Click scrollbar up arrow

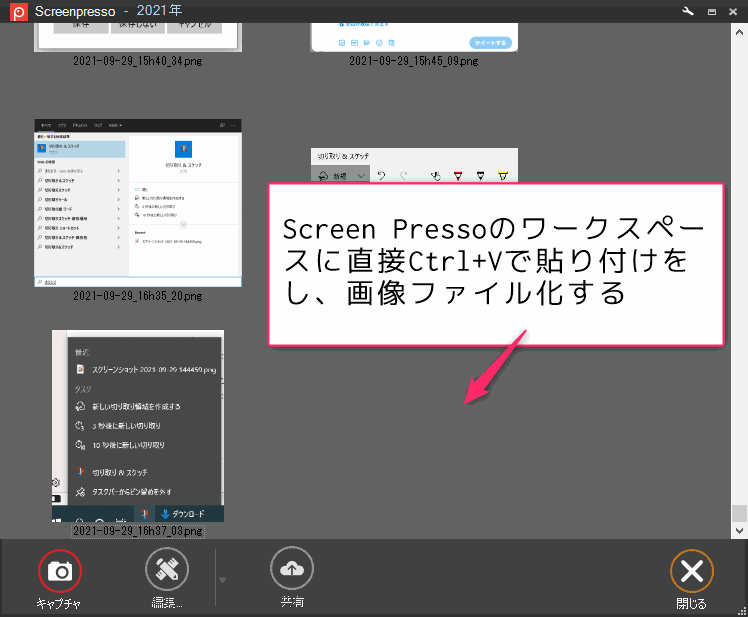(x=739, y=32)
